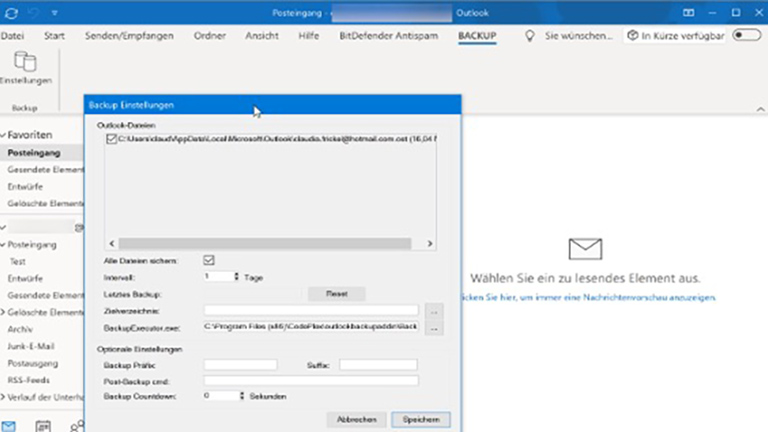Click the ribbon display options icon

(688, 13)
